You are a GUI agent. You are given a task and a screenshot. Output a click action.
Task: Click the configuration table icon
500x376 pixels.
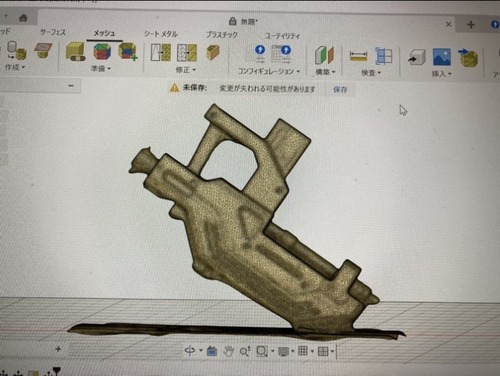pos(281,54)
